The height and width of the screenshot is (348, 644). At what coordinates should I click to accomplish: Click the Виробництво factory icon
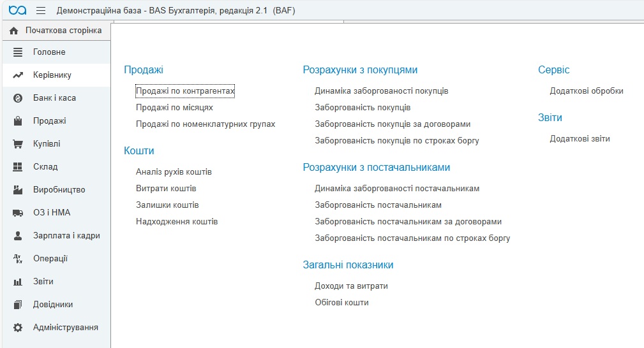click(x=18, y=190)
